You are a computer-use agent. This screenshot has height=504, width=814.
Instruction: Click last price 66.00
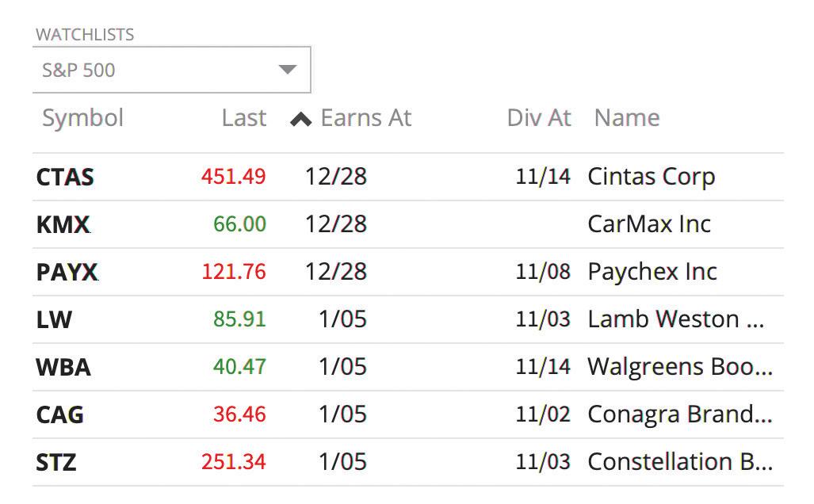[240, 224]
